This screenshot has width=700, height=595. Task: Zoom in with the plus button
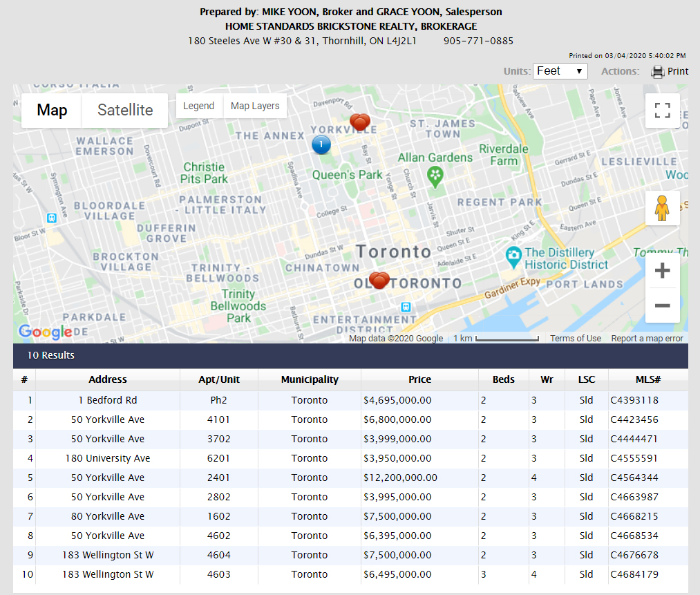pos(663,270)
